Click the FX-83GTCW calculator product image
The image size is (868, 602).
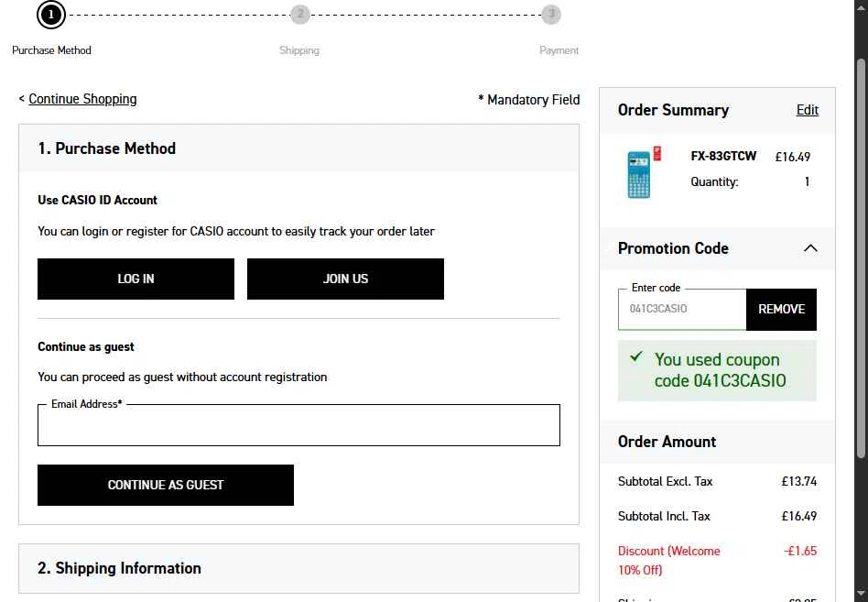(x=644, y=172)
